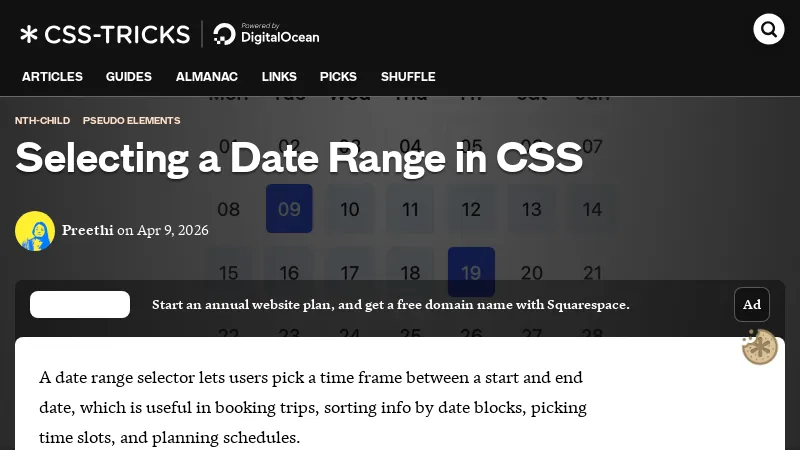Viewport: 800px width, 450px height.
Task: Click the white Squarespace ad logo box
Action: [80, 304]
